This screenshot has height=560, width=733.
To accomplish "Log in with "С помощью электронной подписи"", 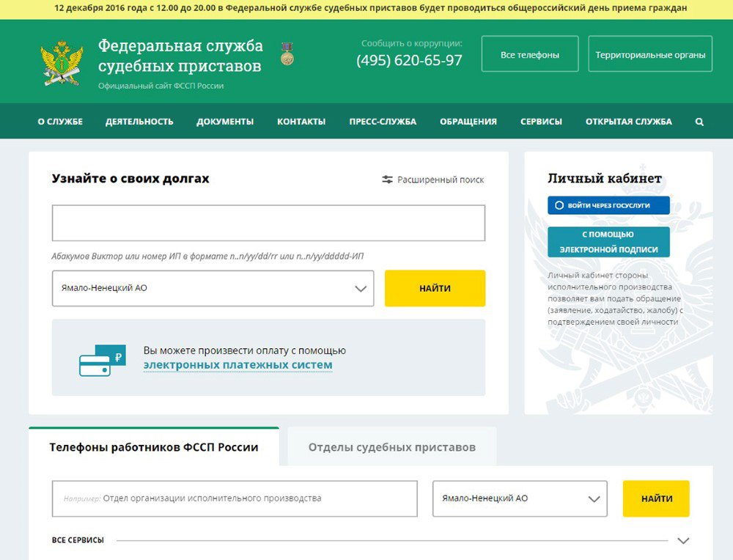I will [608, 242].
